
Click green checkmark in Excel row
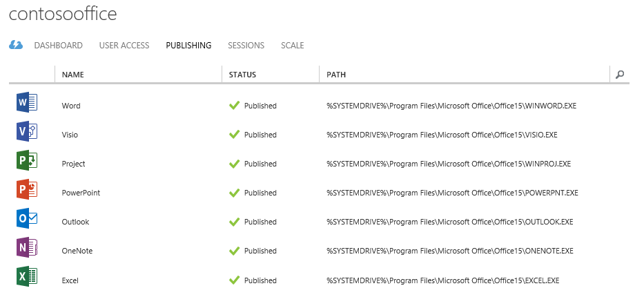click(x=234, y=280)
